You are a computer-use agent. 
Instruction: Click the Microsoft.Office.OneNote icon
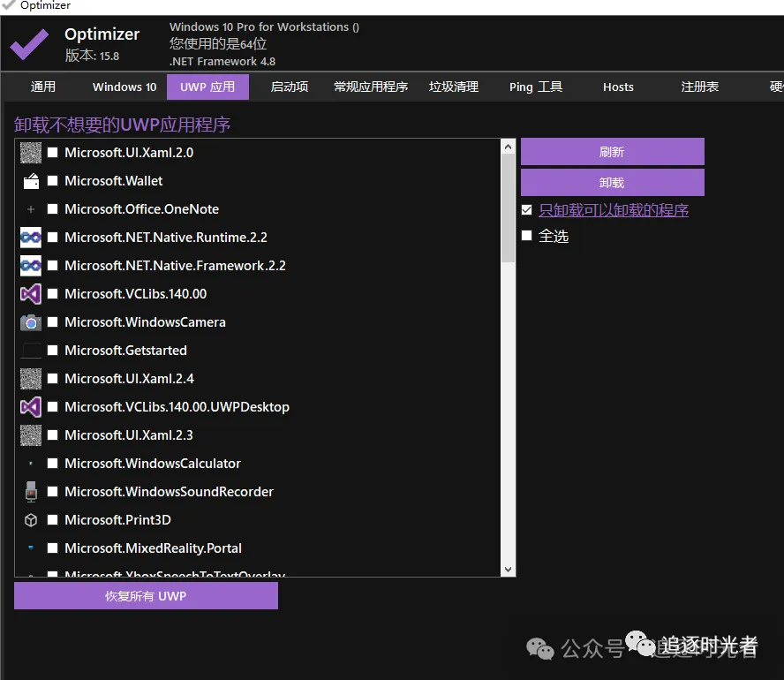tap(31, 209)
